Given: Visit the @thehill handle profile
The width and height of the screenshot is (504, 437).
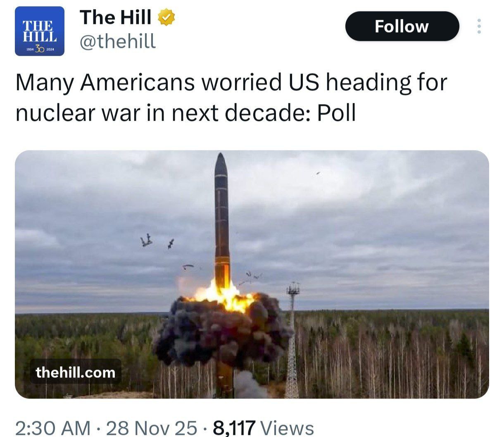Looking at the screenshot, I should (118, 42).
